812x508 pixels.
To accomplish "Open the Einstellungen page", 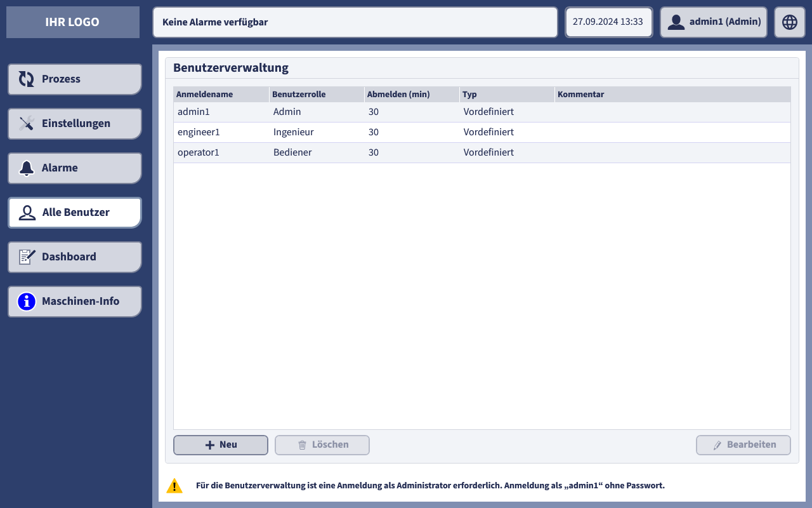I will (75, 124).
